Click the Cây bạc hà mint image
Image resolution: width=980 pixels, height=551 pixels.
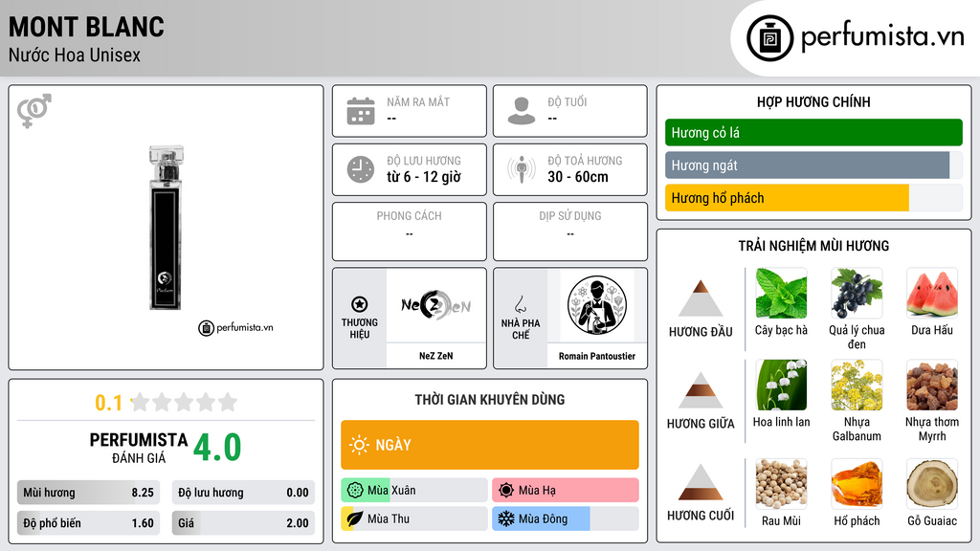click(781, 293)
